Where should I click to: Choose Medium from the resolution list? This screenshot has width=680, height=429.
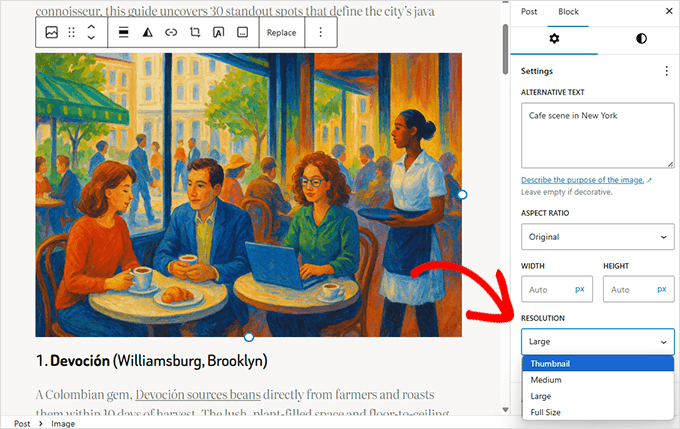[x=546, y=380]
